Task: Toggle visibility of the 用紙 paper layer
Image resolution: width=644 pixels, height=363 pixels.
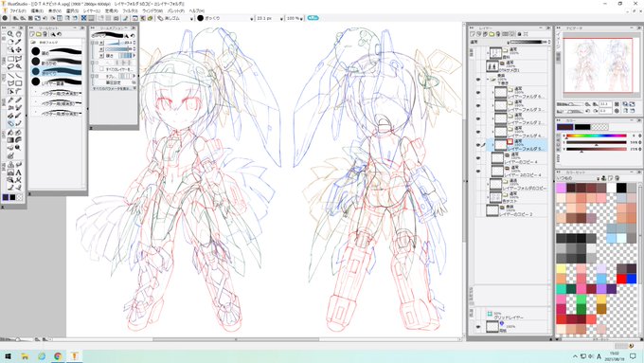Action: [478, 327]
